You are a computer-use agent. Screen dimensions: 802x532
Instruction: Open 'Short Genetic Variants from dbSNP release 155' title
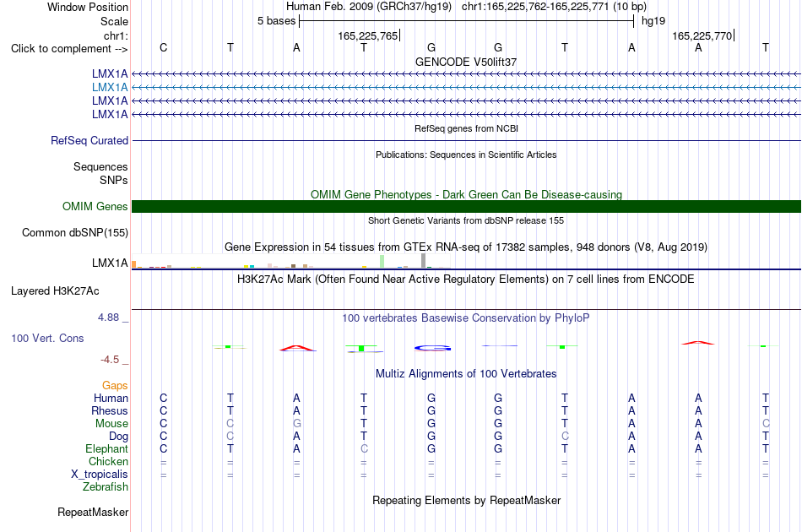click(x=466, y=220)
